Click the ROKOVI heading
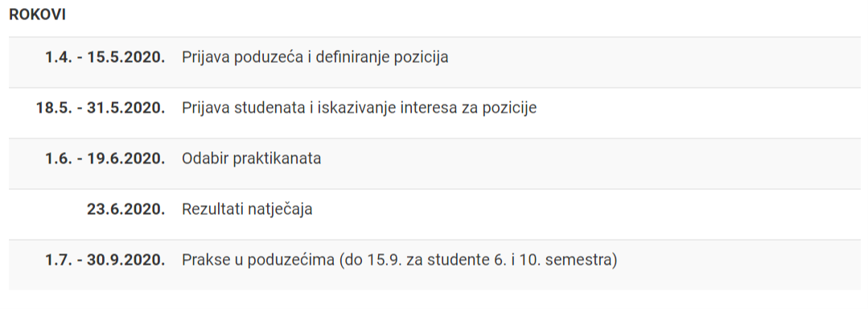868x309 pixels. click(37, 15)
